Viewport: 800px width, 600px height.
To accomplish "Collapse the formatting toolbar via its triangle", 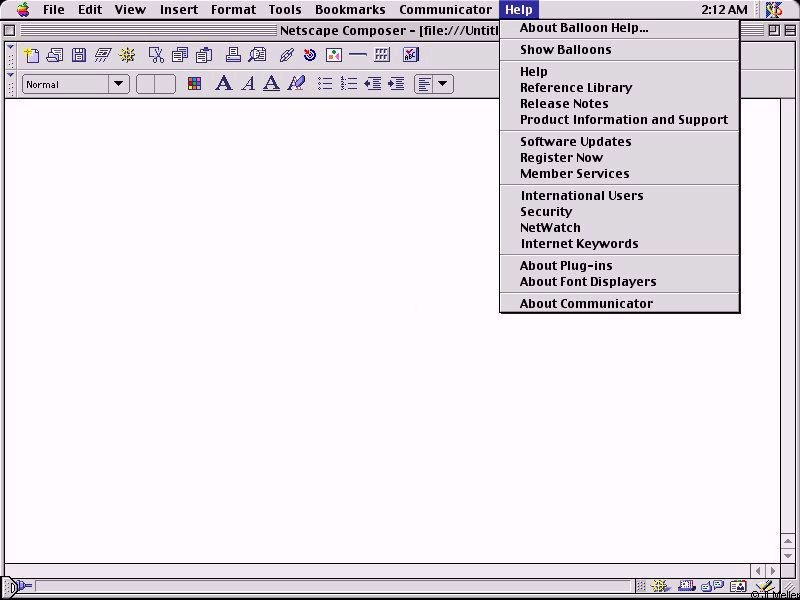I will coord(10,74).
